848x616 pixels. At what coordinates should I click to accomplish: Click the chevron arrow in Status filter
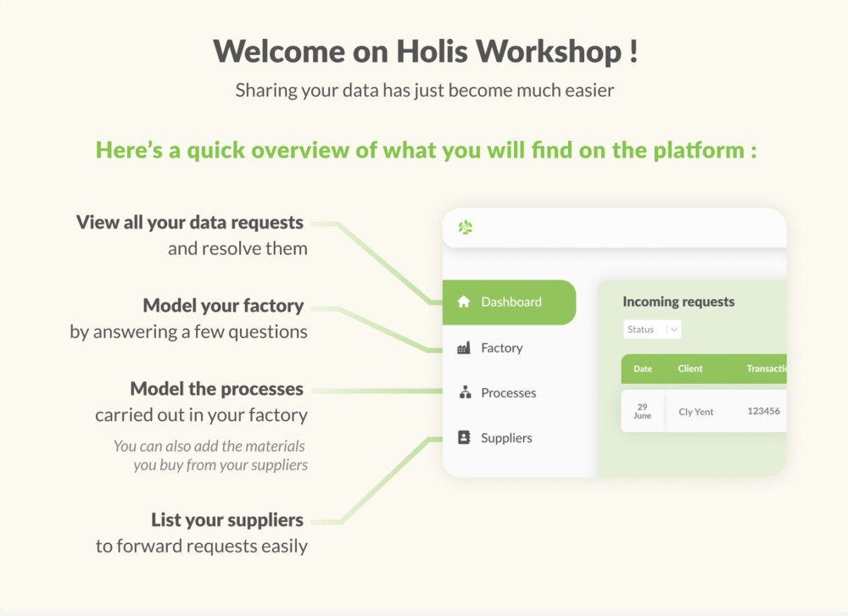point(672,330)
